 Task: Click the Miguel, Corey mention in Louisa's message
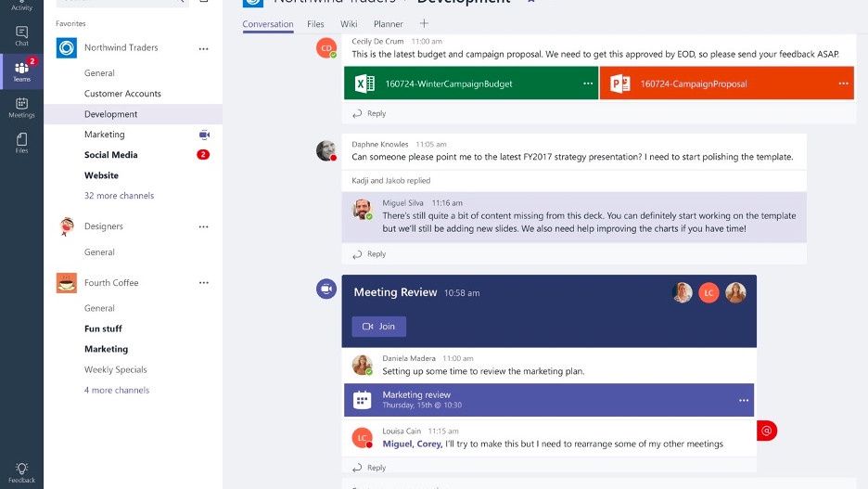413,444
